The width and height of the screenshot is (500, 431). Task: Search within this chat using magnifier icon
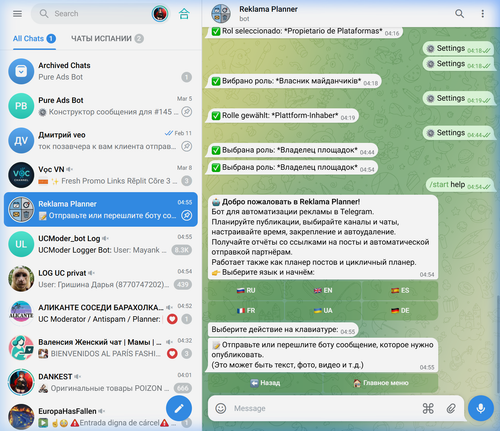tap(459, 14)
